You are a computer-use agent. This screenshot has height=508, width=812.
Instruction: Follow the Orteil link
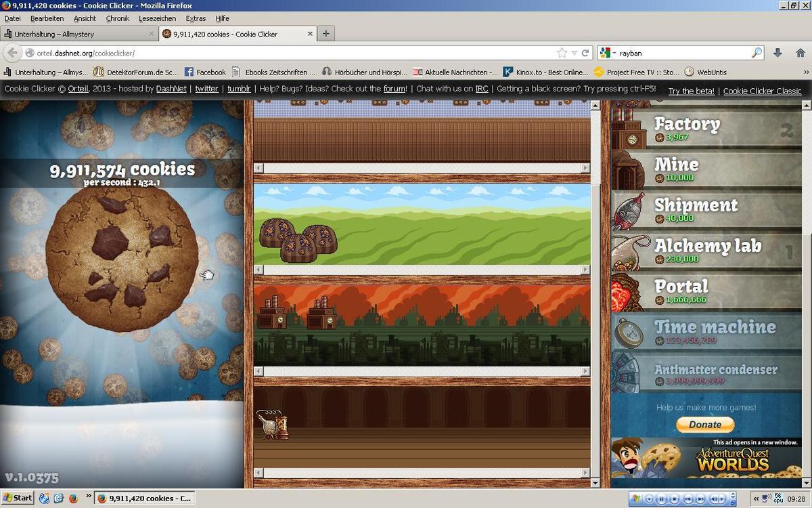point(79,89)
